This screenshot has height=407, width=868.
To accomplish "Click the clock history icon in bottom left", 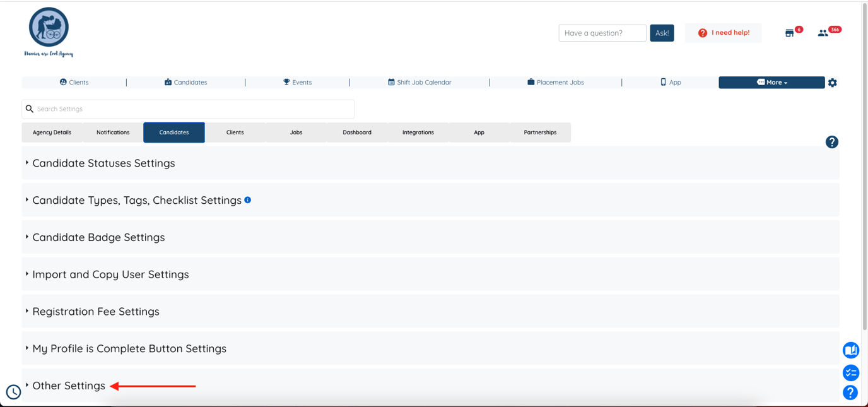I will pos(13,392).
